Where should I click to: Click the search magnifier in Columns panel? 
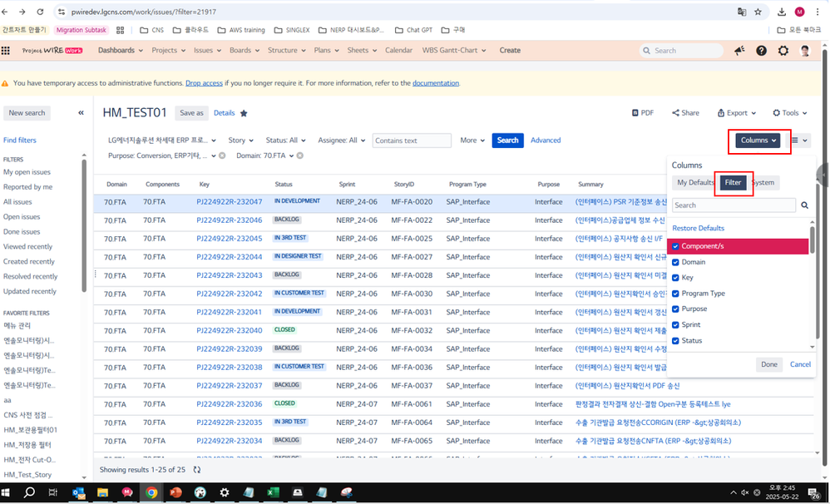tap(804, 205)
